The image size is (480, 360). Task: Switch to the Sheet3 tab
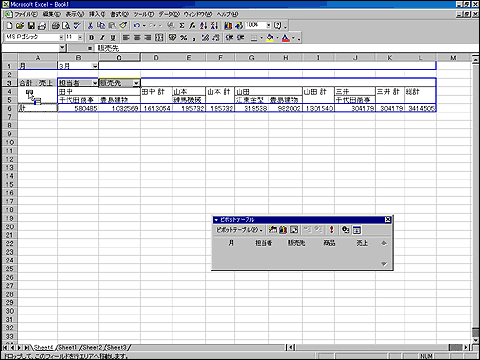click(117, 347)
